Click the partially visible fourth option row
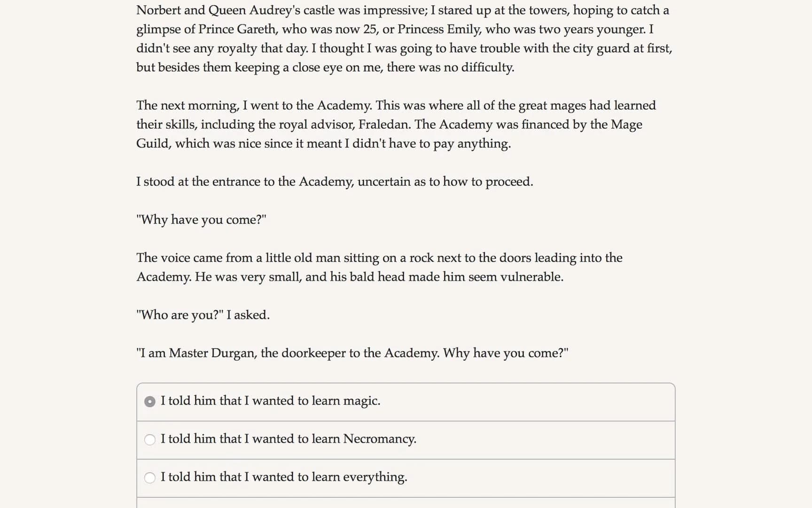Image resolution: width=812 pixels, height=508 pixels. (x=406, y=503)
